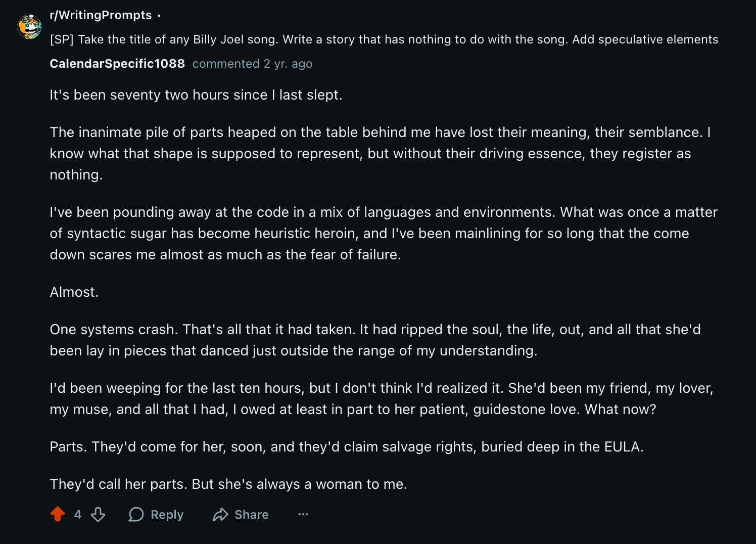Click the Share button label
The width and height of the screenshot is (756, 544).
[251, 514]
